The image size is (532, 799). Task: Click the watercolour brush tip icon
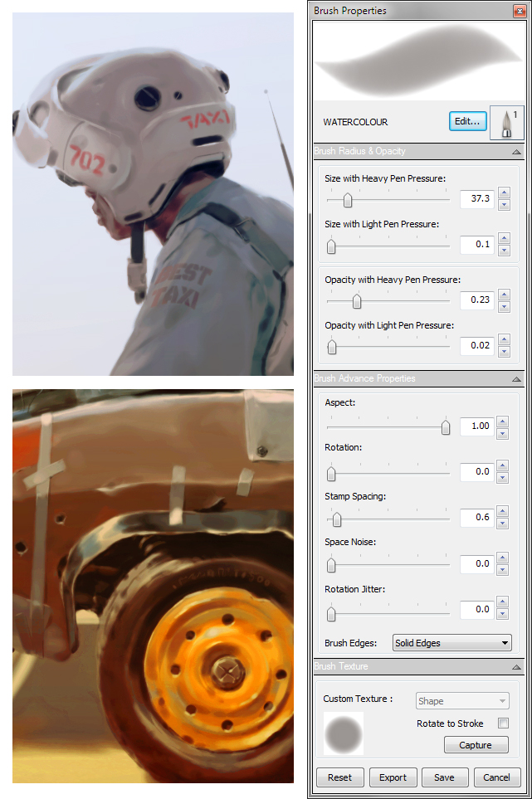tap(506, 122)
